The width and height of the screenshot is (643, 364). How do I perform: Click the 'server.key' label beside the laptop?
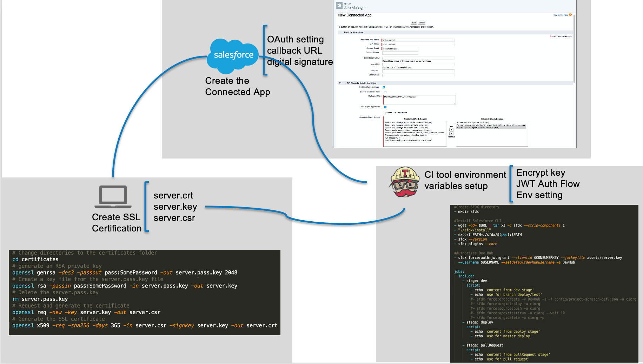tap(175, 207)
